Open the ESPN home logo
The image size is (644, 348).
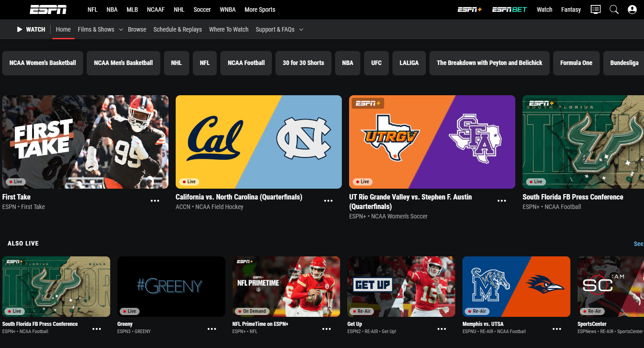point(48,9)
